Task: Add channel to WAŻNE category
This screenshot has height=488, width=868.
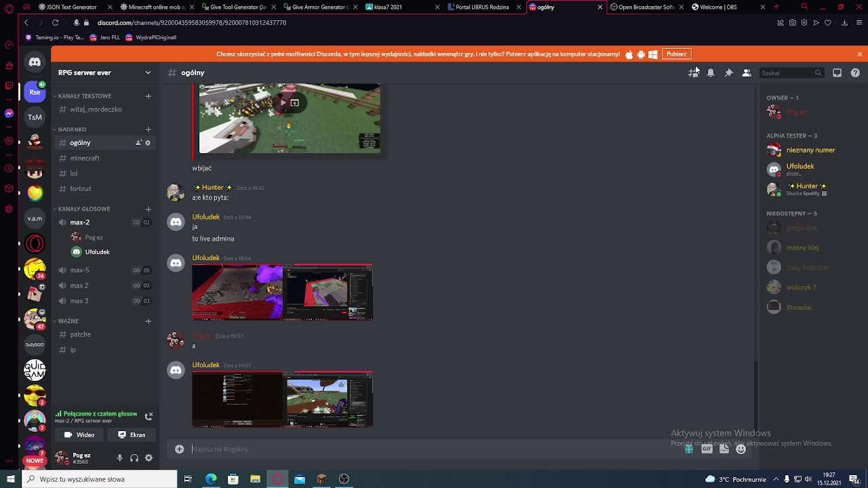Action: (x=148, y=321)
